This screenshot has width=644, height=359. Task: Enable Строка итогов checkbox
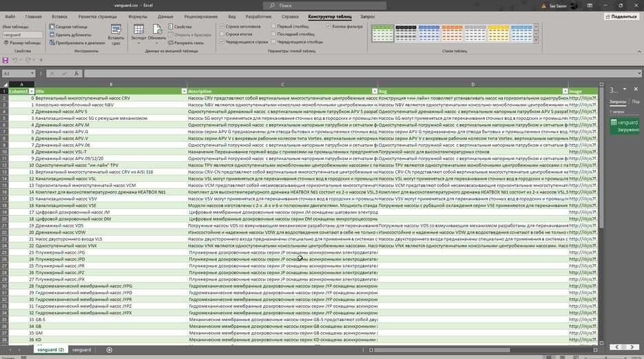point(222,34)
